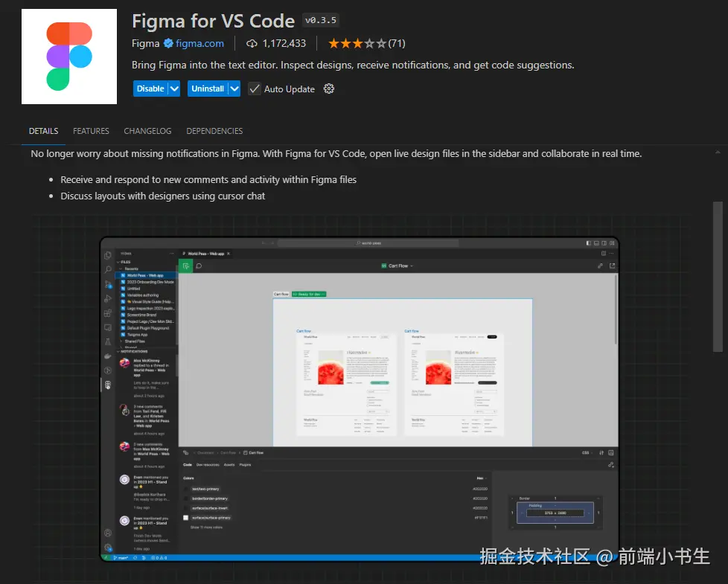Click the 'No longer worry about missing notifications' paragraph

pyautogui.click(x=336, y=153)
